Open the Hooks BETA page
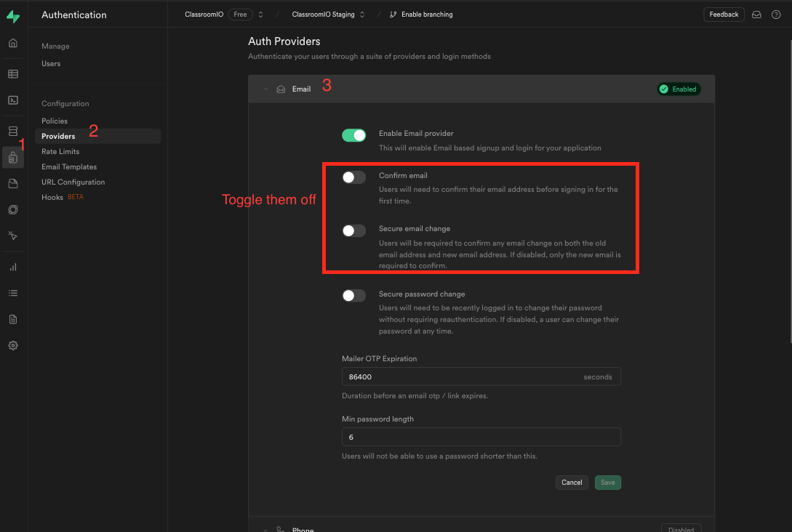The image size is (792, 532). point(51,196)
